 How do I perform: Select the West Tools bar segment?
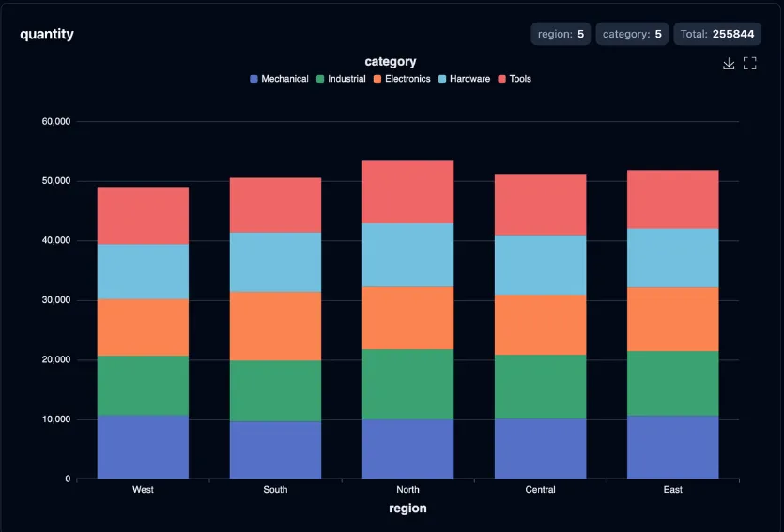143,216
